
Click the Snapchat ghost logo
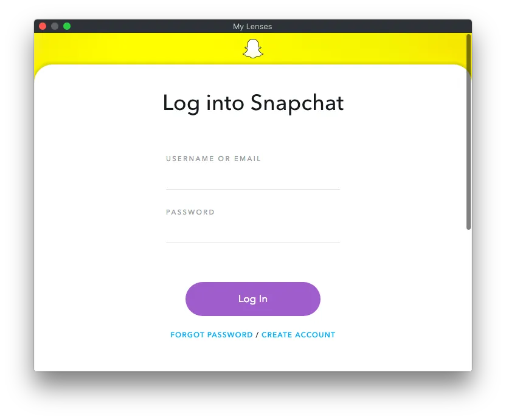253,49
